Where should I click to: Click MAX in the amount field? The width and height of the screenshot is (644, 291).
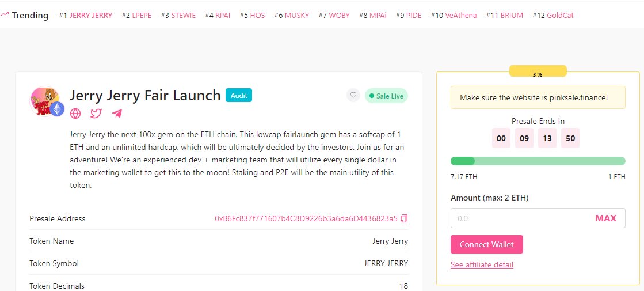(605, 218)
